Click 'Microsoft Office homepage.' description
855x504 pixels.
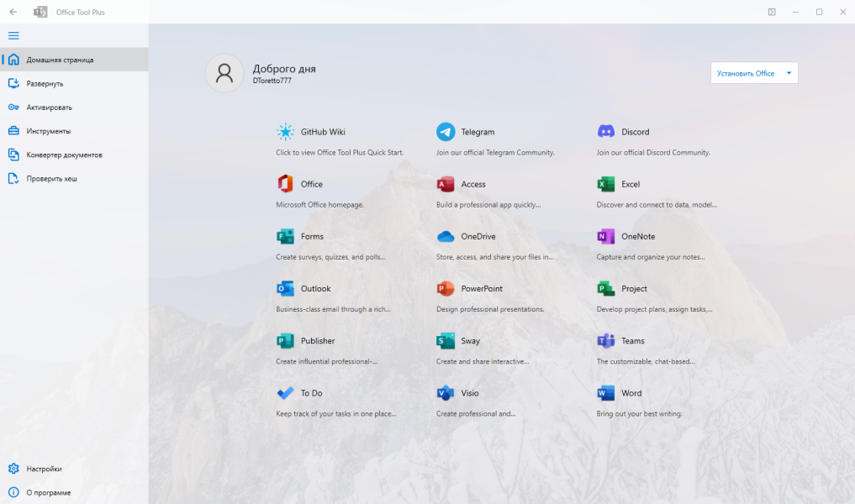click(319, 205)
